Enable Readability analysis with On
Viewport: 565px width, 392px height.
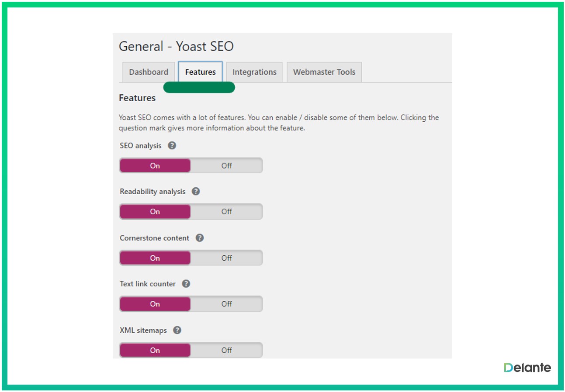point(155,212)
